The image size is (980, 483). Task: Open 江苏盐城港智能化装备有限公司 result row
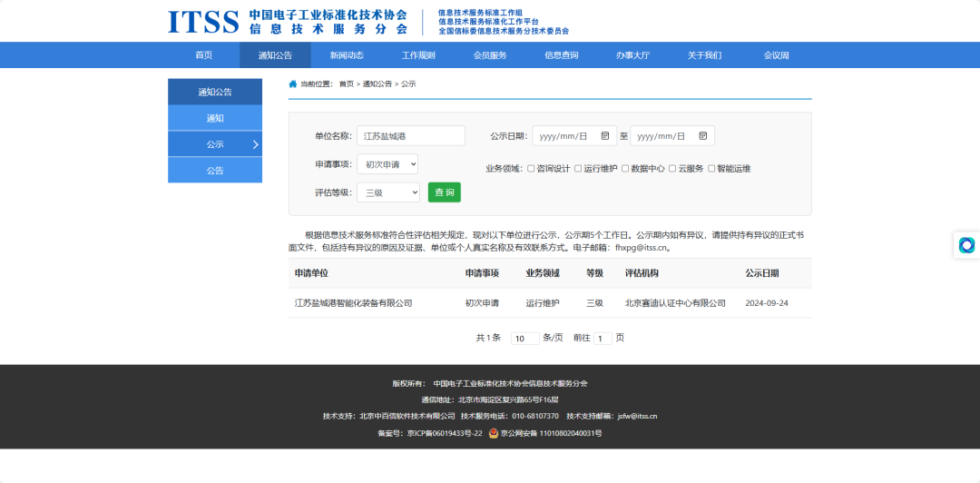(x=353, y=303)
